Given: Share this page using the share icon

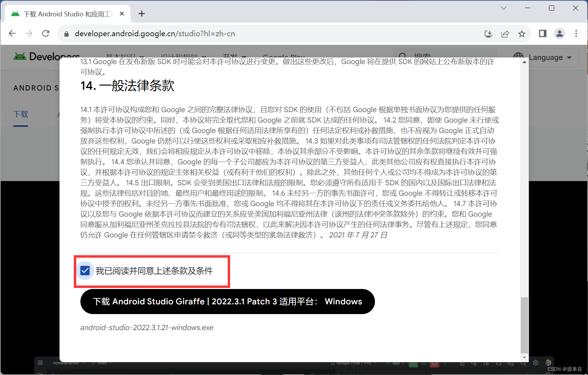Looking at the screenshot, I should [505, 34].
